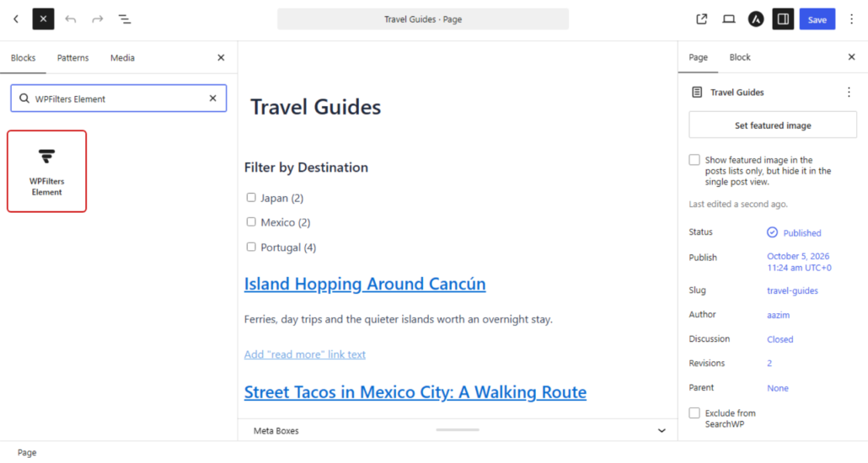
Task: Click the Page breadcrumb in the footer
Action: point(27,453)
